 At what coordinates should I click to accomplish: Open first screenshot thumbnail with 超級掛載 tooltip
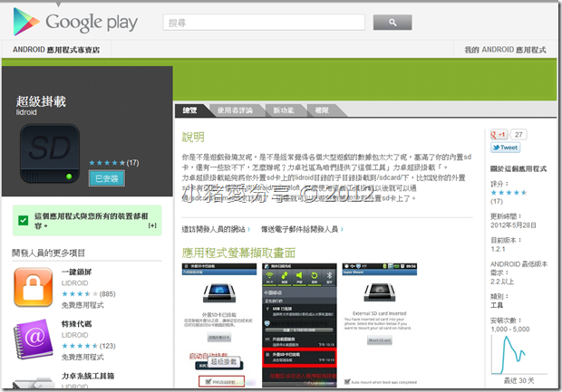(x=219, y=325)
